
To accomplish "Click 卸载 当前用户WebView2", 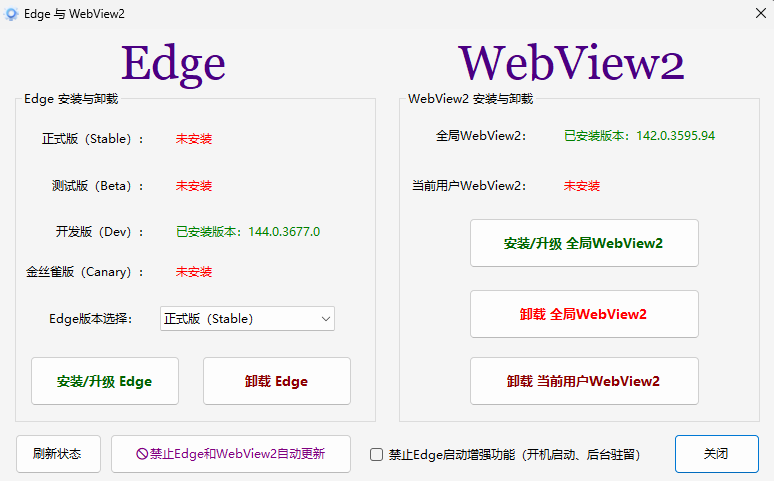I will [584, 381].
